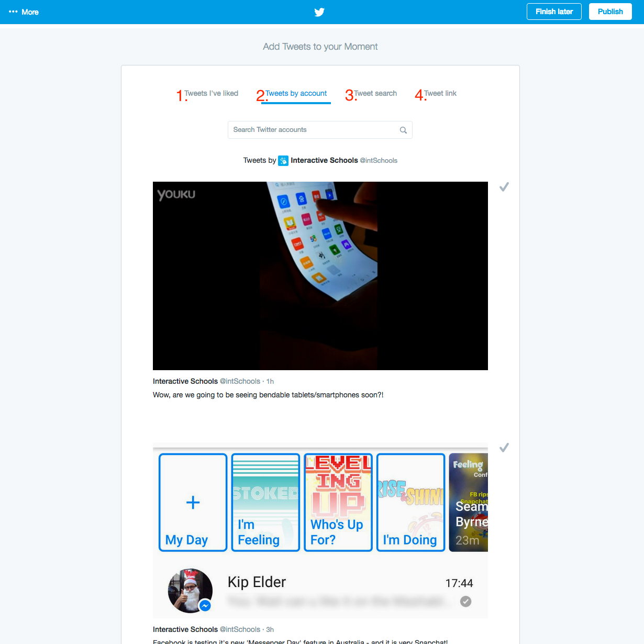644x644 pixels.
Task: Publish the Moment
Action: 610,12
